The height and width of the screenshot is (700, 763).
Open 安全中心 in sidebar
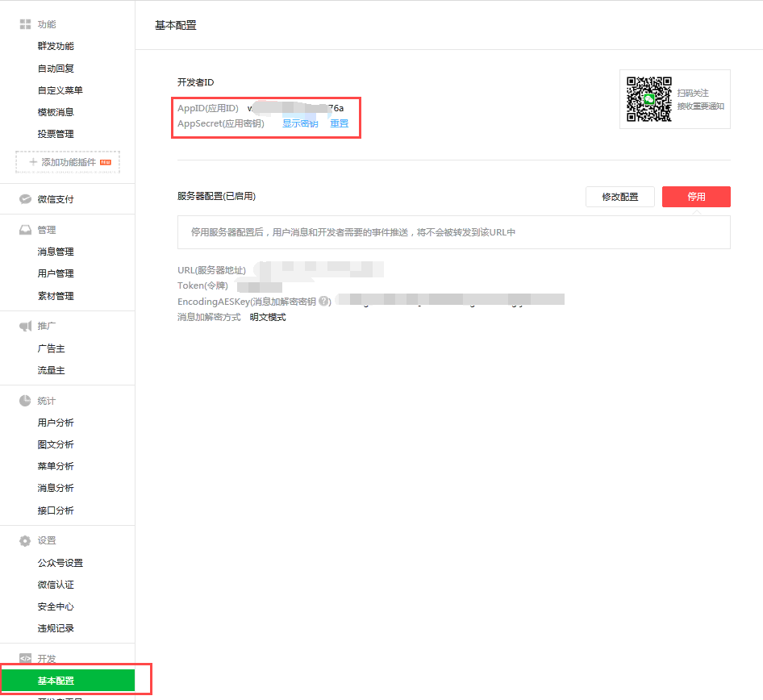coord(56,606)
